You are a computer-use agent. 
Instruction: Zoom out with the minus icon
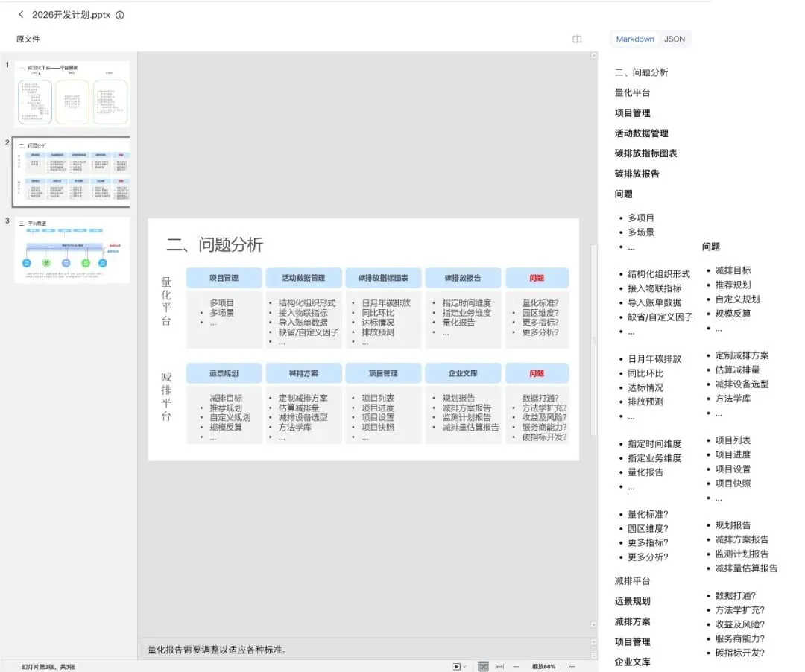click(516, 666)
